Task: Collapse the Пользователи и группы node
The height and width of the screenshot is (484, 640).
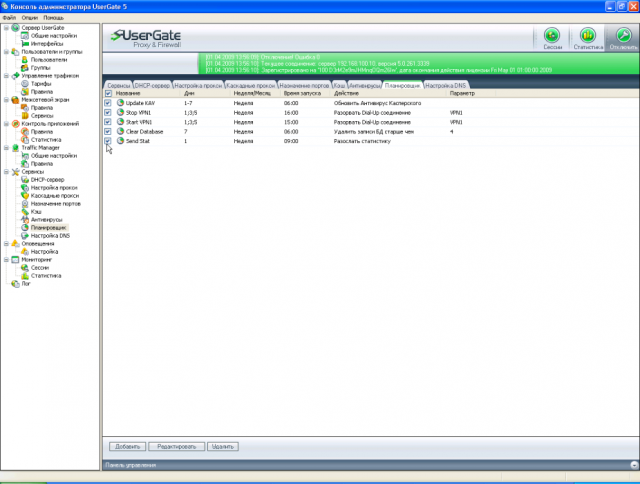Action: [x=7, y=52]
